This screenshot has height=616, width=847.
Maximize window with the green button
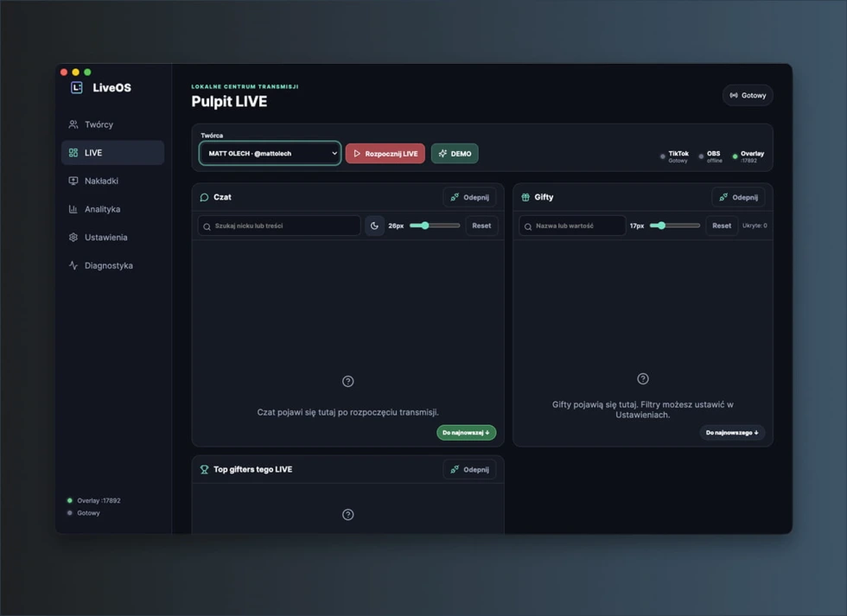point(87,72)
